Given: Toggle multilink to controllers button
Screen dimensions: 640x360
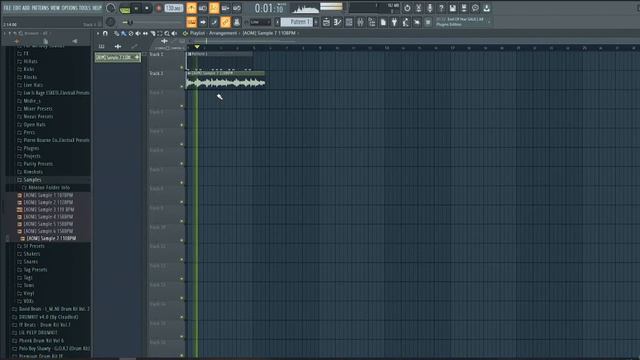Looking at the screenshot, I should 237,22.
